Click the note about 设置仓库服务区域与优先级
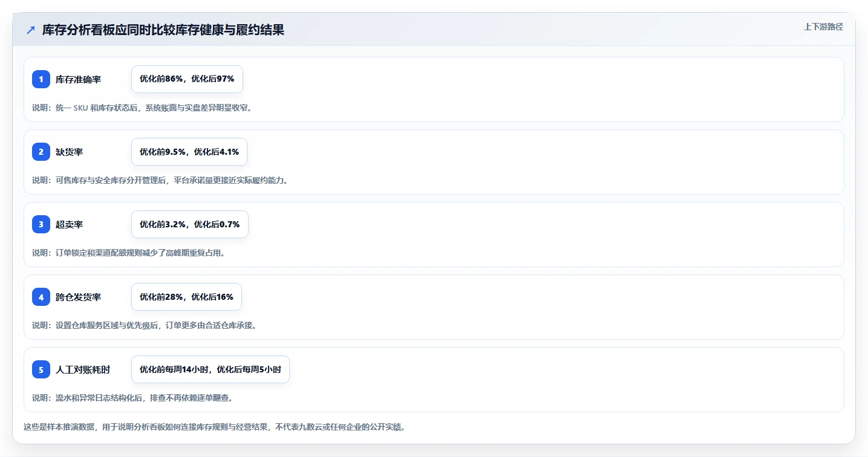Viewport: 868px width, 457px height. tap(144, 325)
